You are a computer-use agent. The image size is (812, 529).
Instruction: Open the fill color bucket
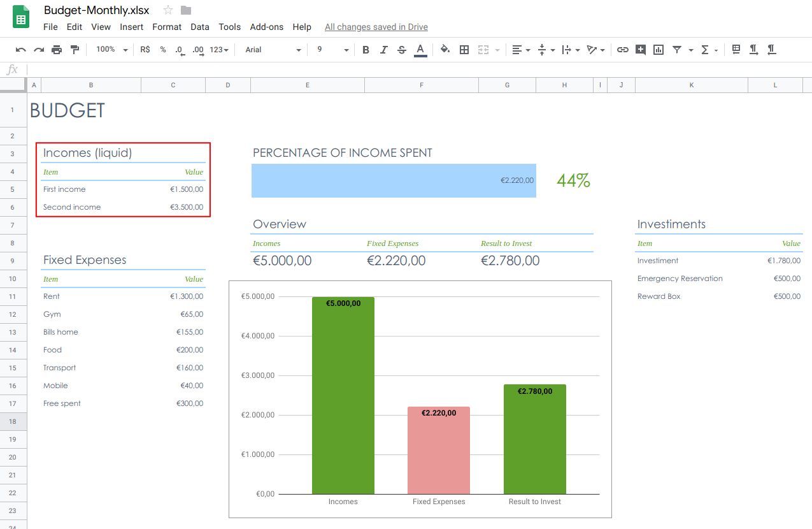pos(445,50)
